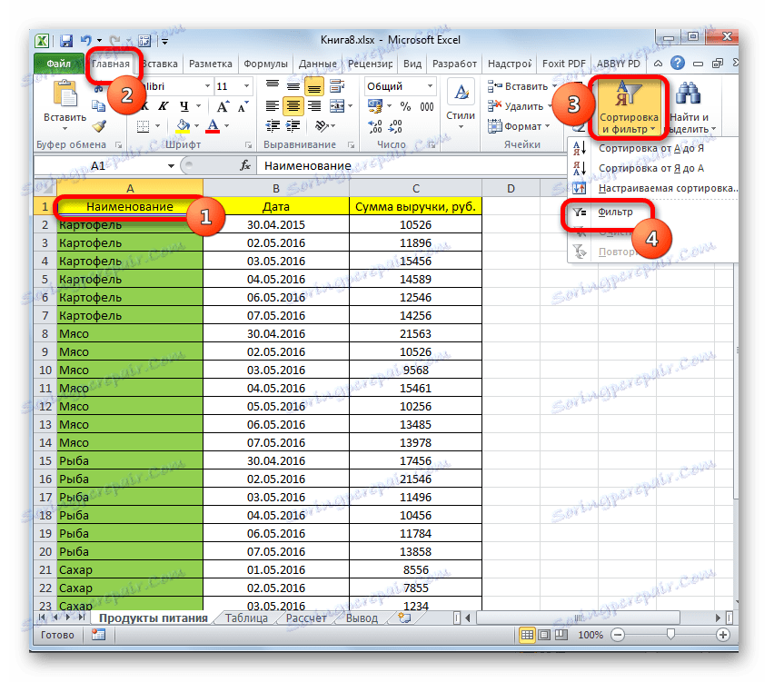Open the Таблица sheet tab

click(246, 618)
